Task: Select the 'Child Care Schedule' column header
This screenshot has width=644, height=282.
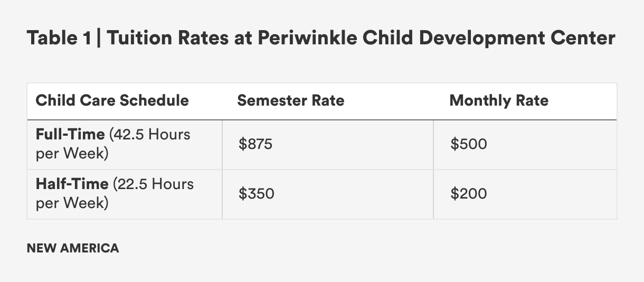Action: 112,100
